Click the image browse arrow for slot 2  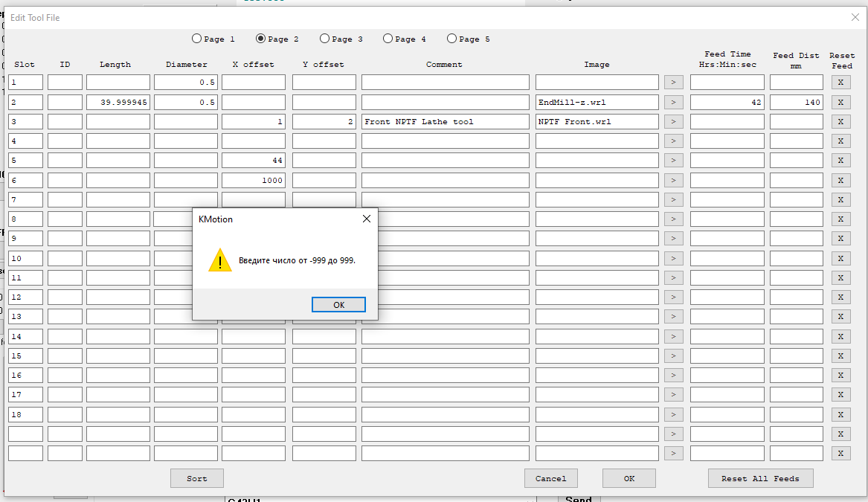[673, 102]
